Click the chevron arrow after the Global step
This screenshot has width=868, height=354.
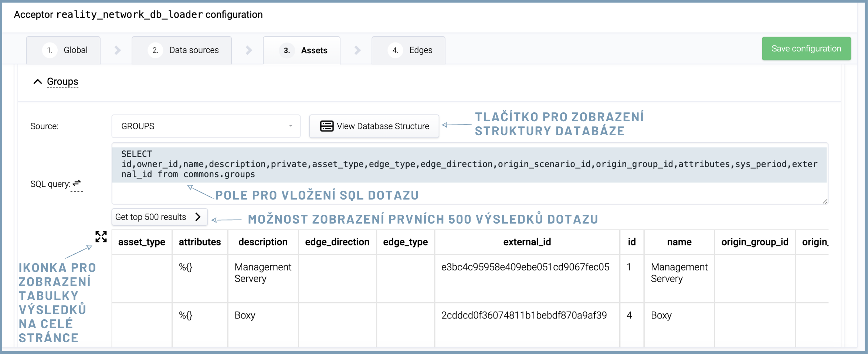click(117, 50)
